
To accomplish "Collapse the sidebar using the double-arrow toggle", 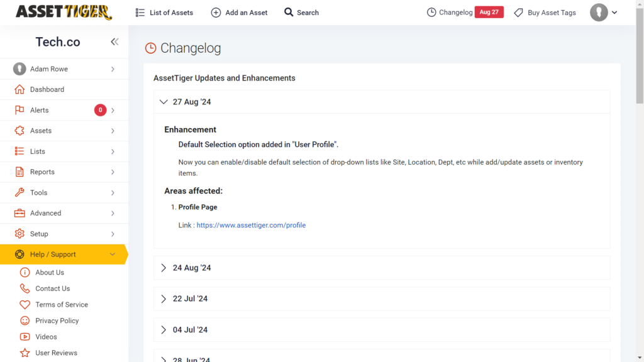I will click(114, 41).
